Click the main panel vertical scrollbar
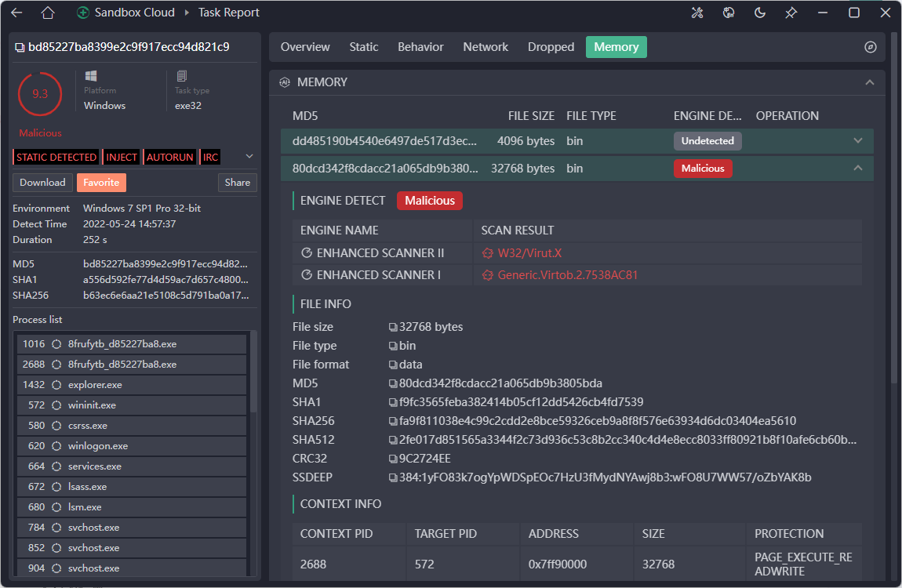Viewport: 902px width, 588px height. coord(893,207)
